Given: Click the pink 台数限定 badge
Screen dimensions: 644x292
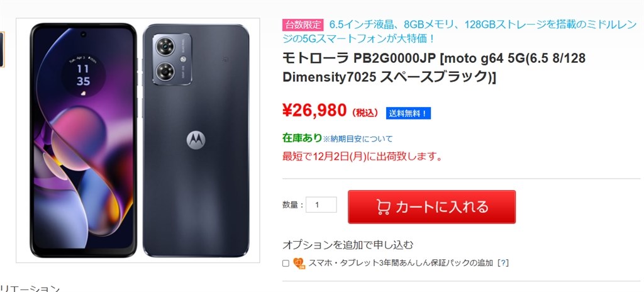Looking at the screenshot, I should (303, 25).
